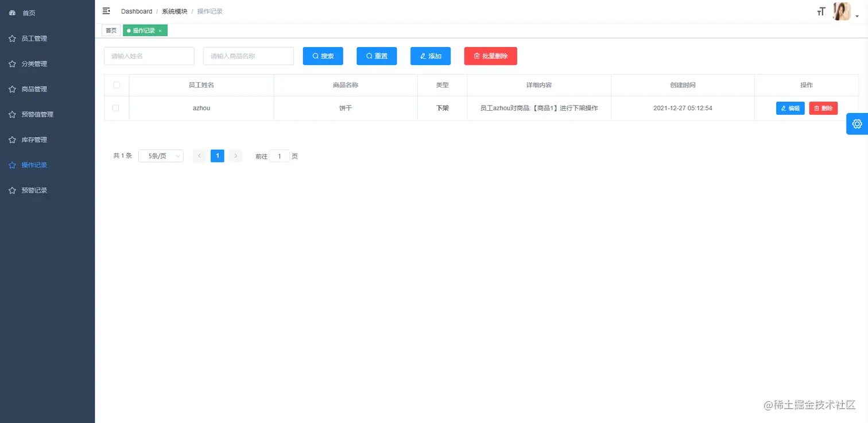Image resolution: width=868 pixels, height=423 pixels.
Task: Click the font size icon in header
Action: [821, 11]
